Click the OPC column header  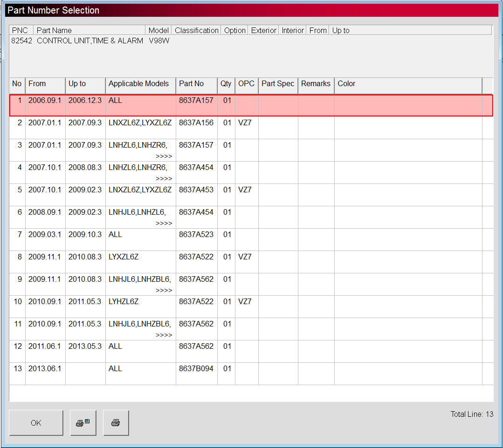[246, 84]
